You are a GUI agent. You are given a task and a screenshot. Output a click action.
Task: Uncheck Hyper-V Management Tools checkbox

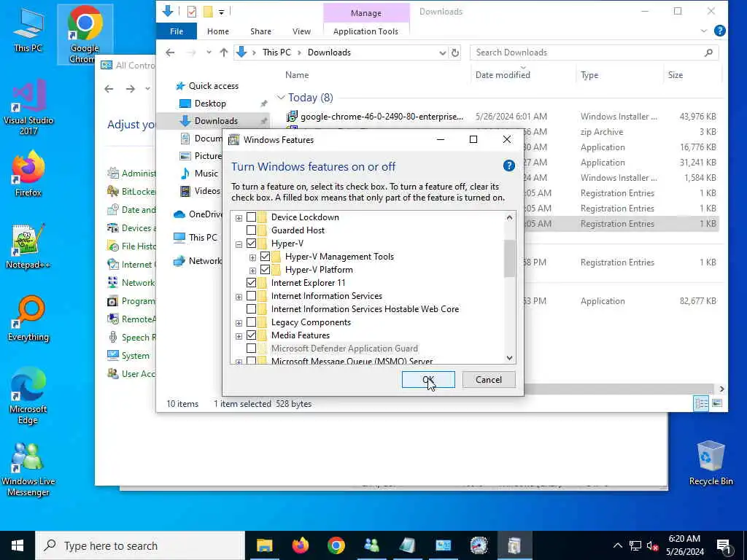tap(265, 256)
